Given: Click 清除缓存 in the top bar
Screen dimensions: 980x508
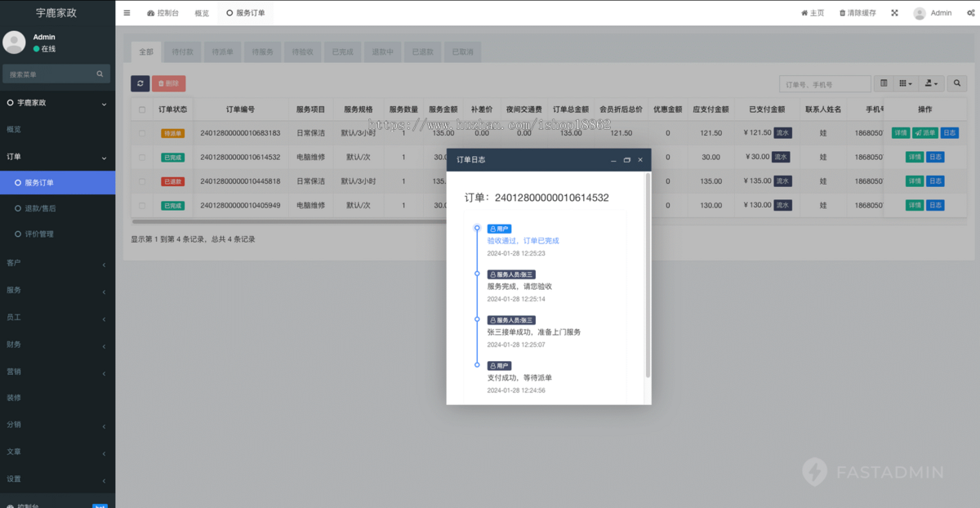Looking at the screenshot, I should 858,13.
